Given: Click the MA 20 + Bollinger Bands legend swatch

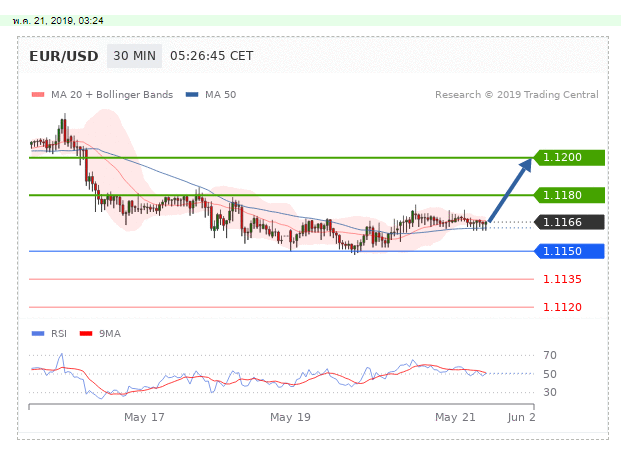Looking at the screenshot, I should click(x=38, y=95).
